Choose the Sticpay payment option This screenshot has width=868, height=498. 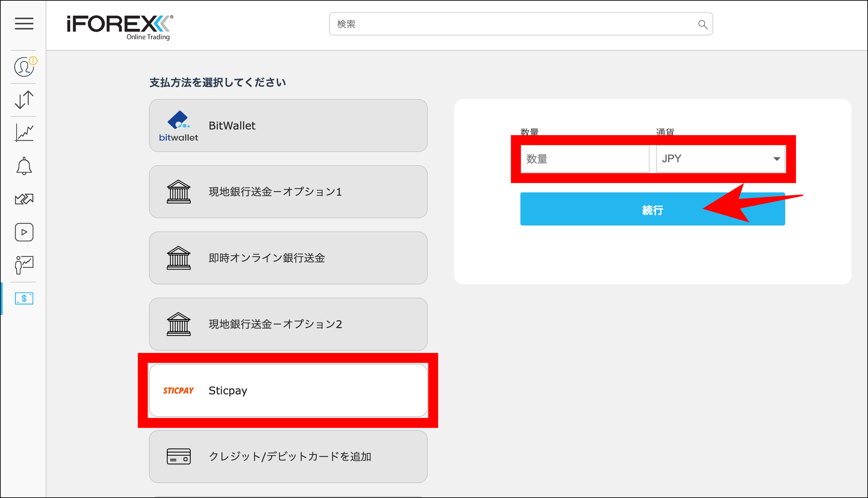pyautogui.click(x=288, y=390)
